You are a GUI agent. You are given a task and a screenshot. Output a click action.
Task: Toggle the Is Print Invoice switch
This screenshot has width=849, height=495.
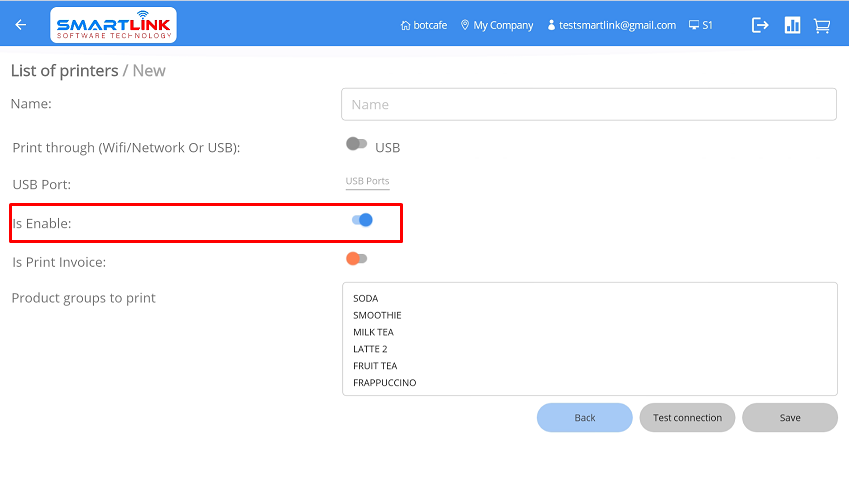tap(356, 258)
